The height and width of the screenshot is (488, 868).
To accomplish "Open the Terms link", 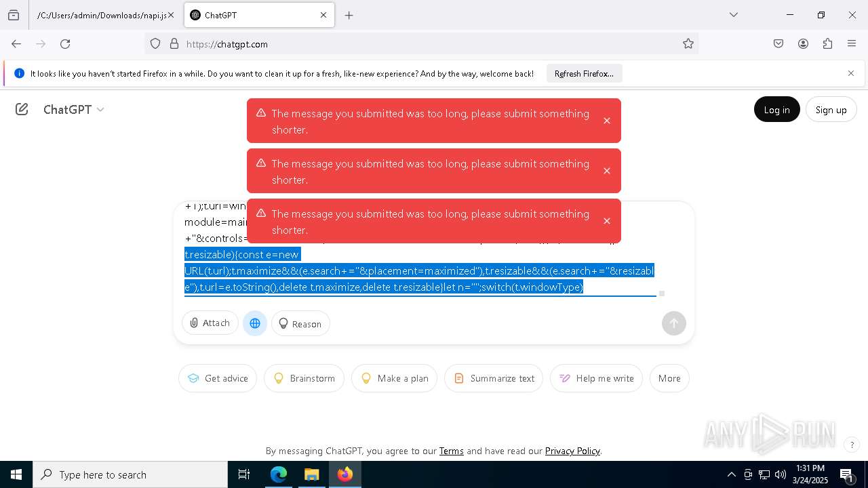I will [451, 451].
